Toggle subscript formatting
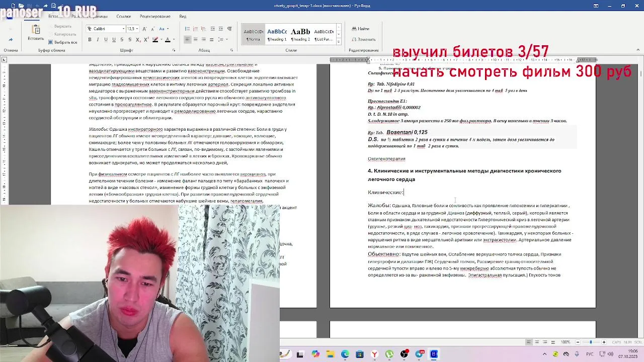Screen dimensions: 644x362 [x=138, y=40]
